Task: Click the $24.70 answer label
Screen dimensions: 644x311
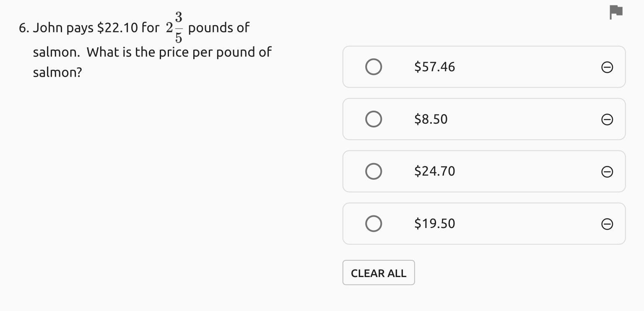Action: 434,171
